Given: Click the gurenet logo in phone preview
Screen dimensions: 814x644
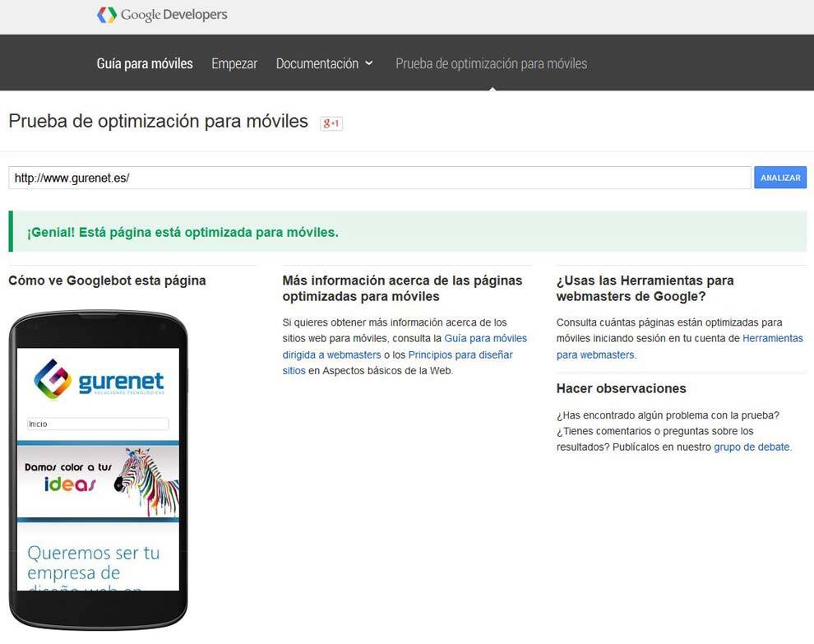Looking at the screenshot, I should click(x=99, y=379).
